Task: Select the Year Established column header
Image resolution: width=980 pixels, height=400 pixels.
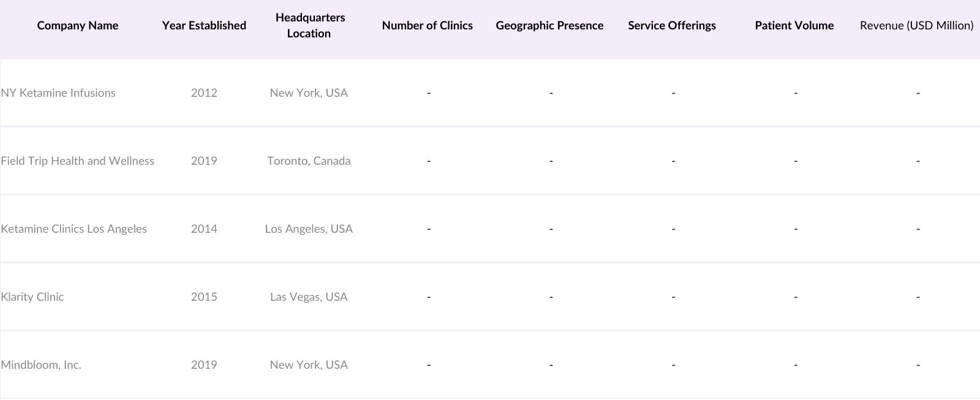Action: [204, 26]
